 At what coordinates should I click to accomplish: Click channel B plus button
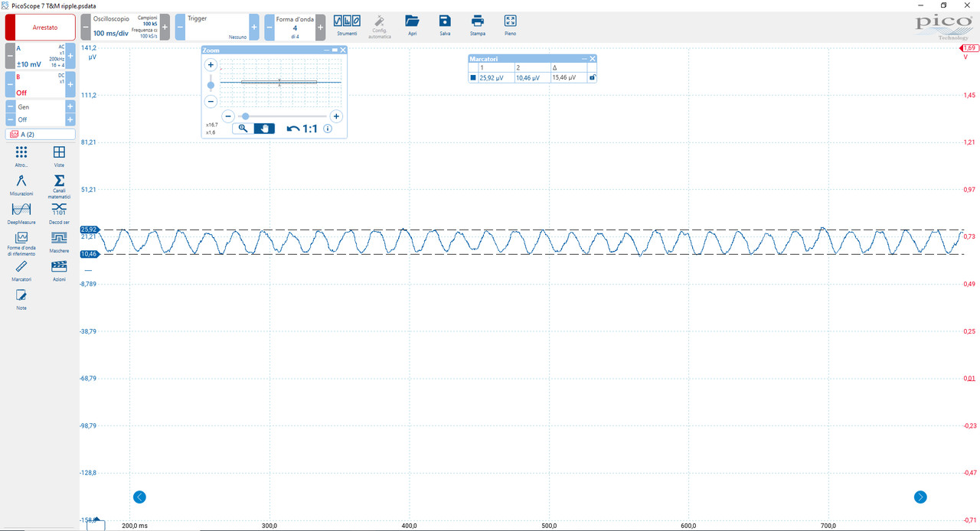pos(70,84)
